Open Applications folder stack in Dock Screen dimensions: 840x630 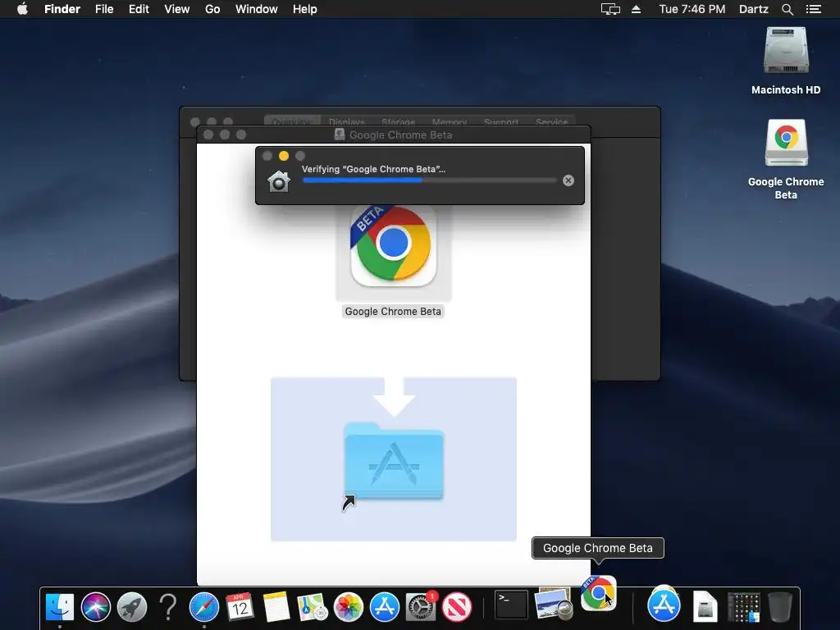pyautogui.click(x=664, y=605)
